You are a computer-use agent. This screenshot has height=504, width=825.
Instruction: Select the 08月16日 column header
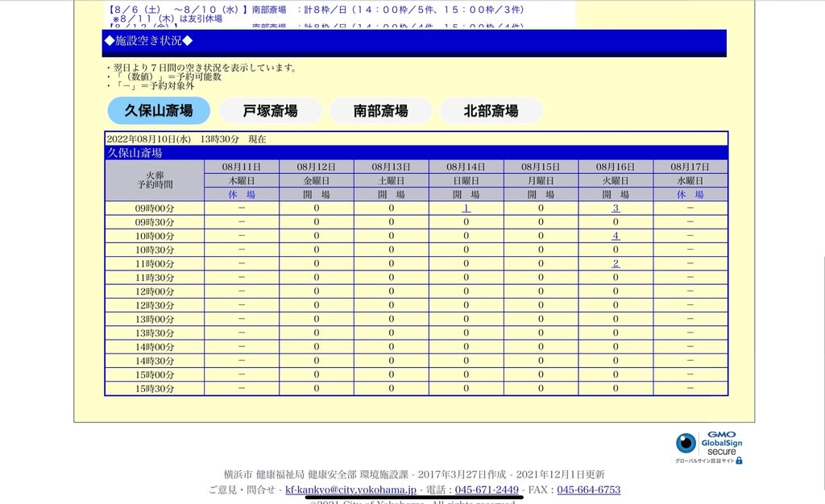coord(615,167)
